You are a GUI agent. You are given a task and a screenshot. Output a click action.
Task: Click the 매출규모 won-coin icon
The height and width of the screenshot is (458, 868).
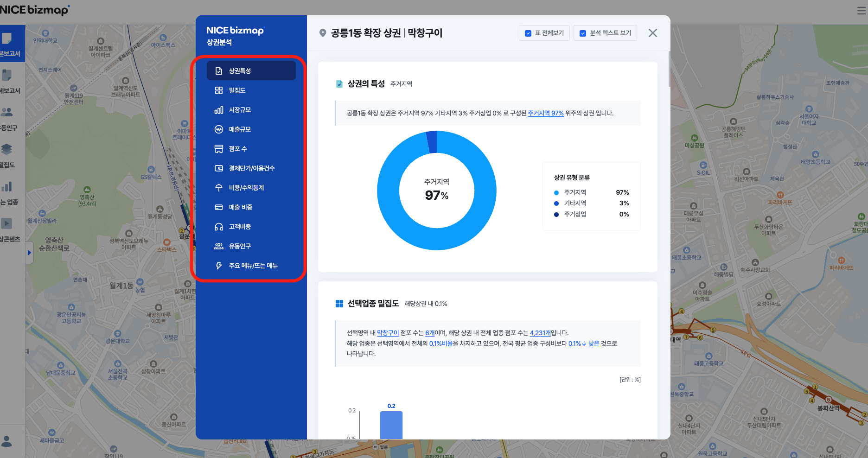(x=219, y=129)
